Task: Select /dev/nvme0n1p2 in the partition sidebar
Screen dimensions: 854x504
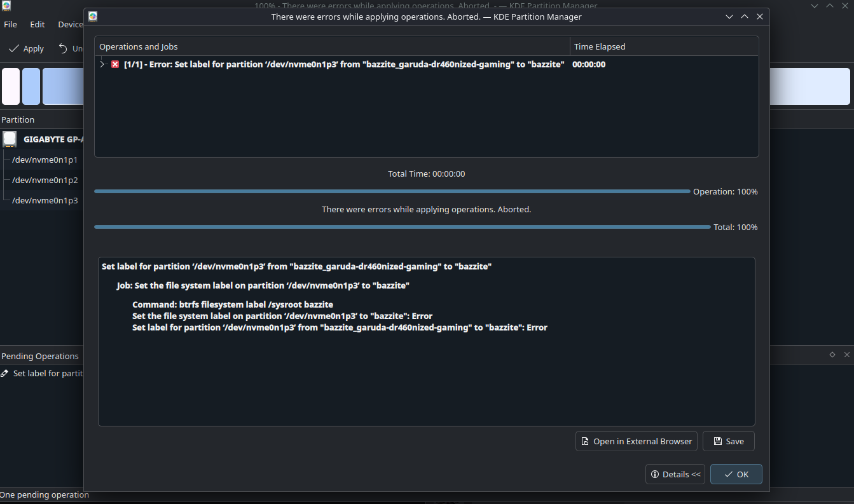Action: 44,180
